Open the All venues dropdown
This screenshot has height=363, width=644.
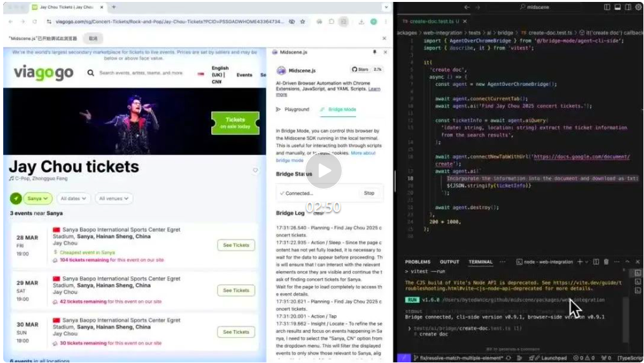(x=114, y=198)
